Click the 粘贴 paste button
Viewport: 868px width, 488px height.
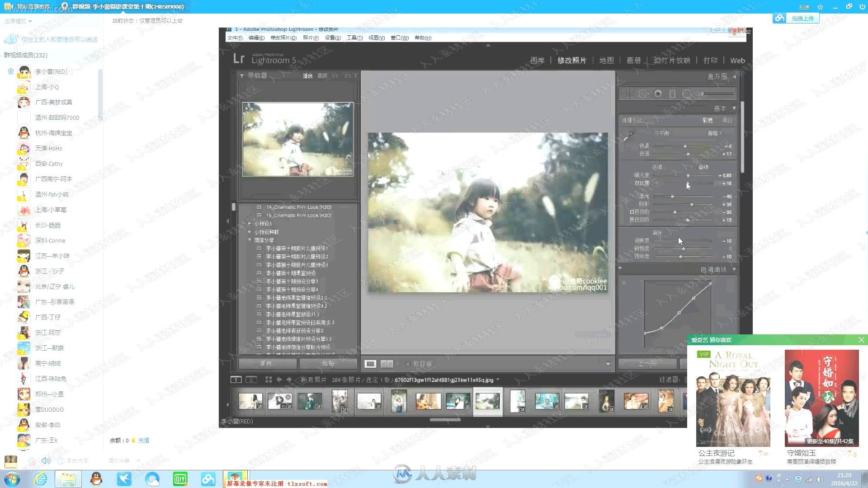(328, 363)
